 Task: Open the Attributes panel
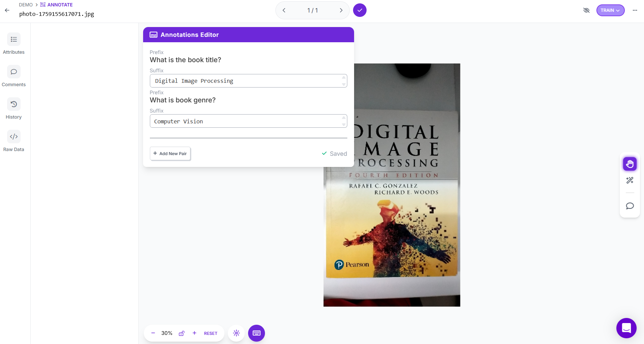14,44
